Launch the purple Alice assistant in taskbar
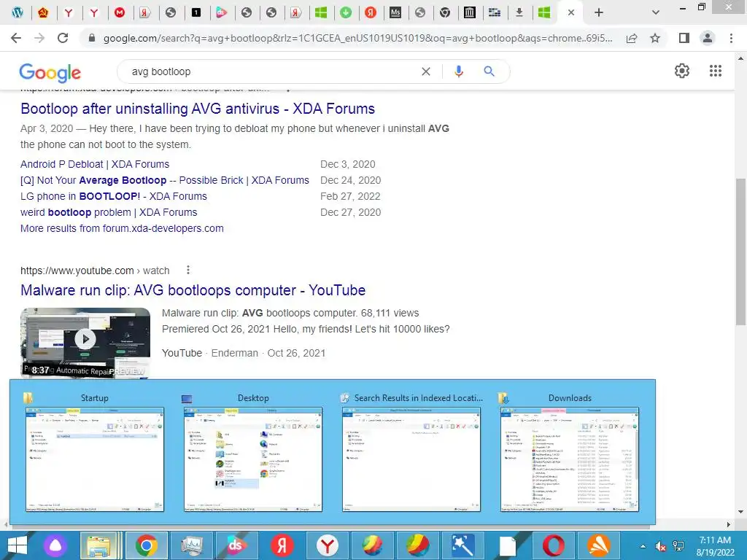 click(x=55, y=545)
